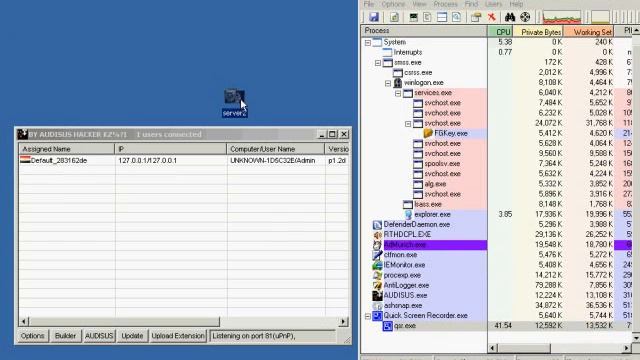Image resolution: width=640 pixels, height=360 pixels.
Task: Click the RTHDCPL.EXE speaker icon
Action: point(377,235)
